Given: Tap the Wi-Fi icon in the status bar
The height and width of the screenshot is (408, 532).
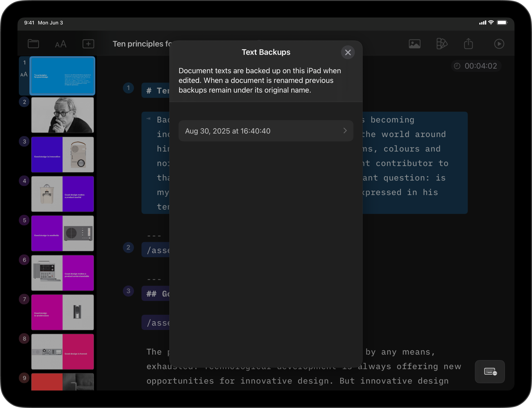Looking at the screenshot, I should coord(491,23).
